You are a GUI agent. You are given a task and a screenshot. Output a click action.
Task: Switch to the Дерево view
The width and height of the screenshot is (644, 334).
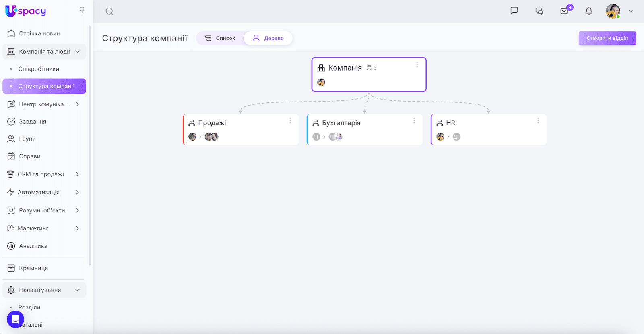click(268, 38)
